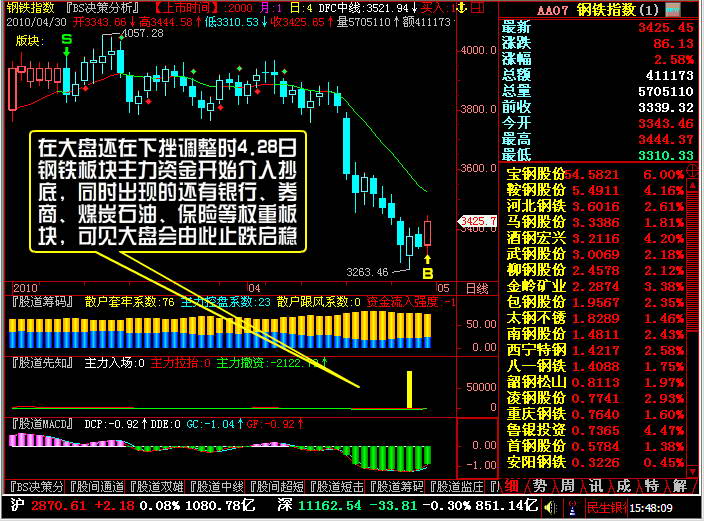Click the 民生银行 ticker in status bar
The height and width of the screenshot is (521, 704).
click(606, 508)
